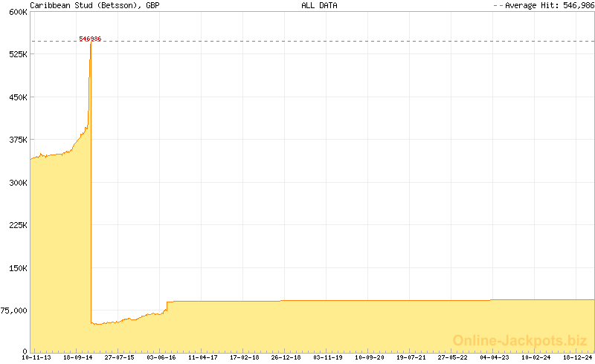Click the 525K y-axis label
Image resolution: width=595 pixels, height=364 pixels.
pyautogui.click(x=18, y=54)
